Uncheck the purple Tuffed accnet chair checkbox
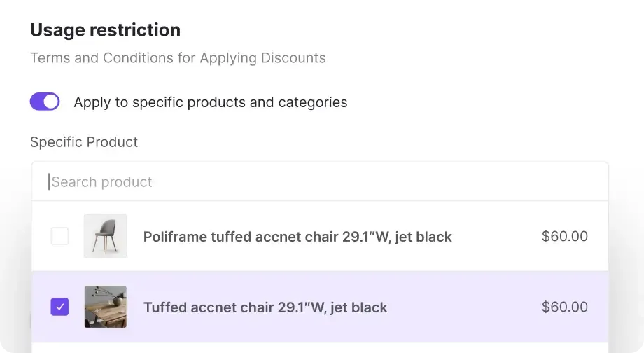Screen dimensions: 644x353 [59, 307]
